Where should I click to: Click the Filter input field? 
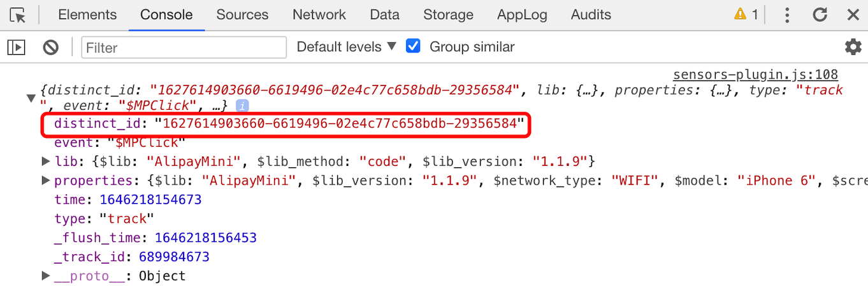click(184, 47)
